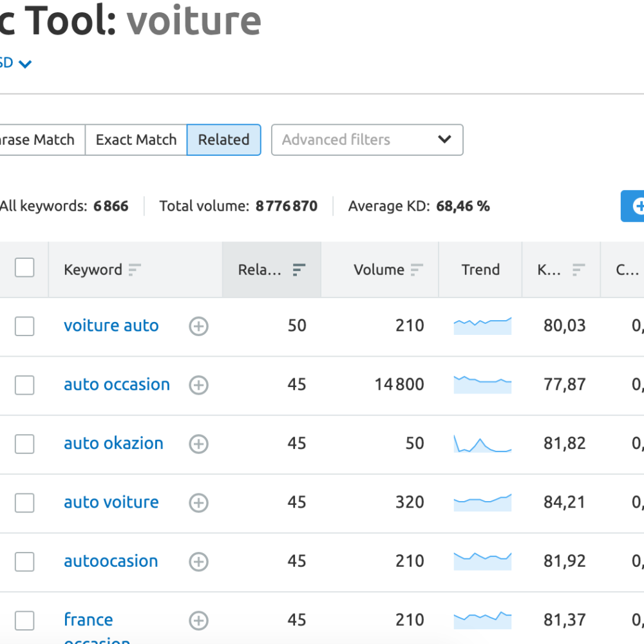Click the plus icon next to auto okazion
Viewport: 644px width, 644px height.
click(x=198, y=444)
